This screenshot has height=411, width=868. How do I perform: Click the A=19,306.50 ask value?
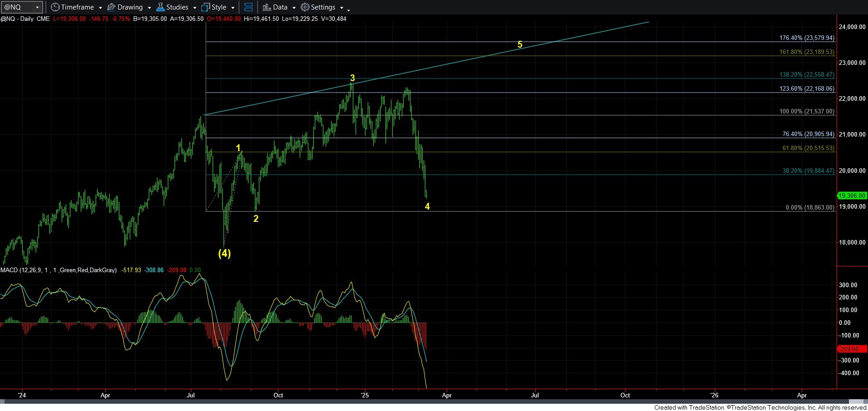[187, 19]
